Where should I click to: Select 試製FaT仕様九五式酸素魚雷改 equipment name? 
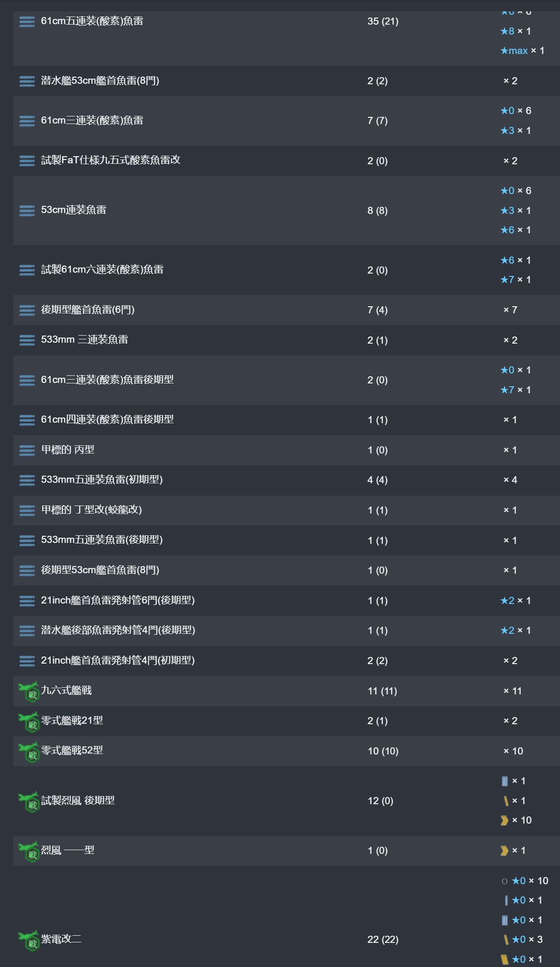click(111, 160)
